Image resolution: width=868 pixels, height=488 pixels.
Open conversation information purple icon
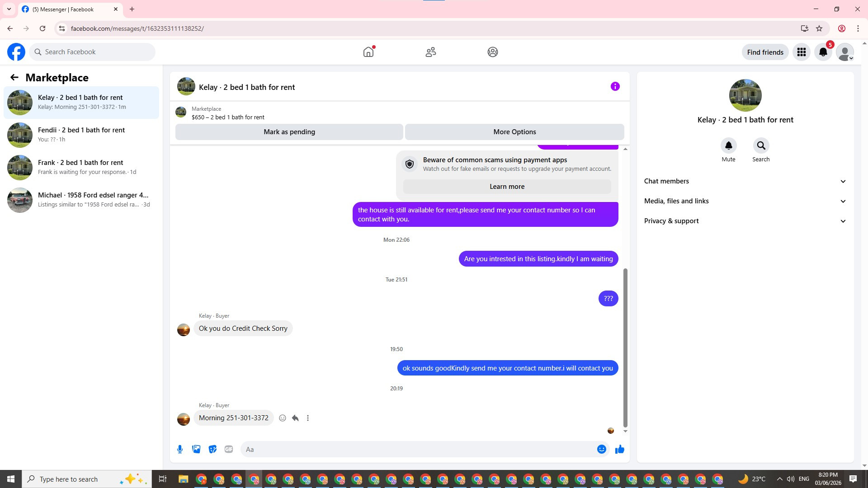[x=615, y=86]
